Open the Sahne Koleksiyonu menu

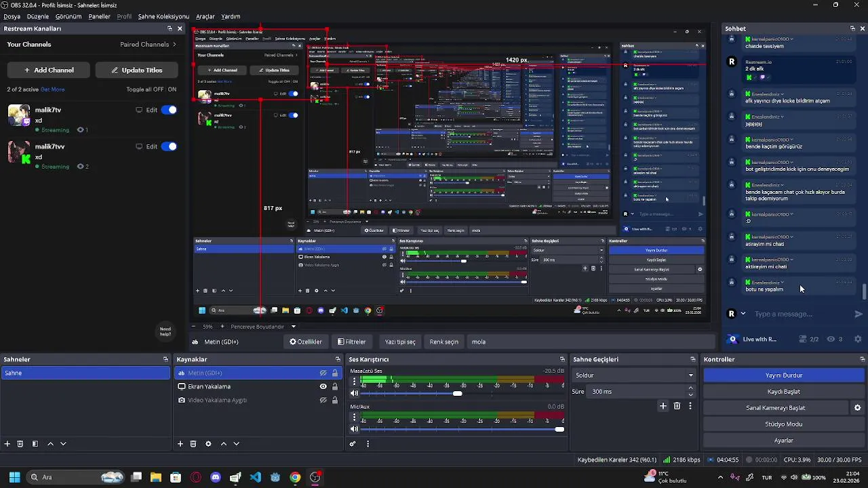tap(163, 16)
